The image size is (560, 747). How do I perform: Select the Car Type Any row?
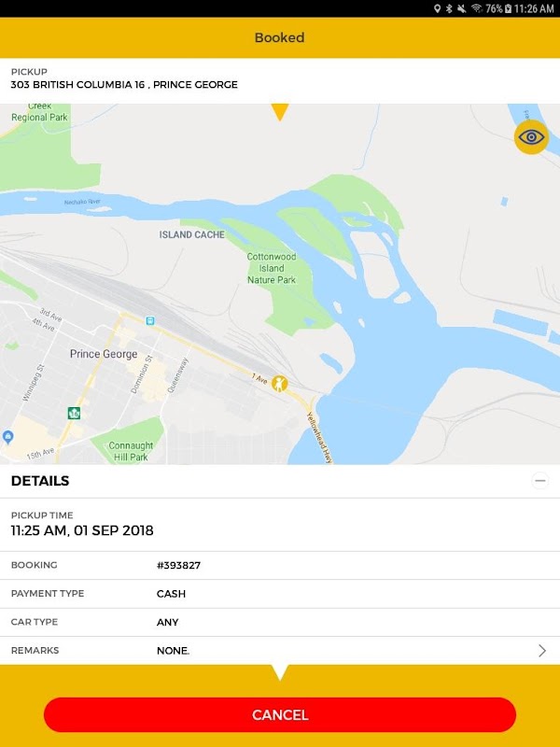click(x=280, y=622)
